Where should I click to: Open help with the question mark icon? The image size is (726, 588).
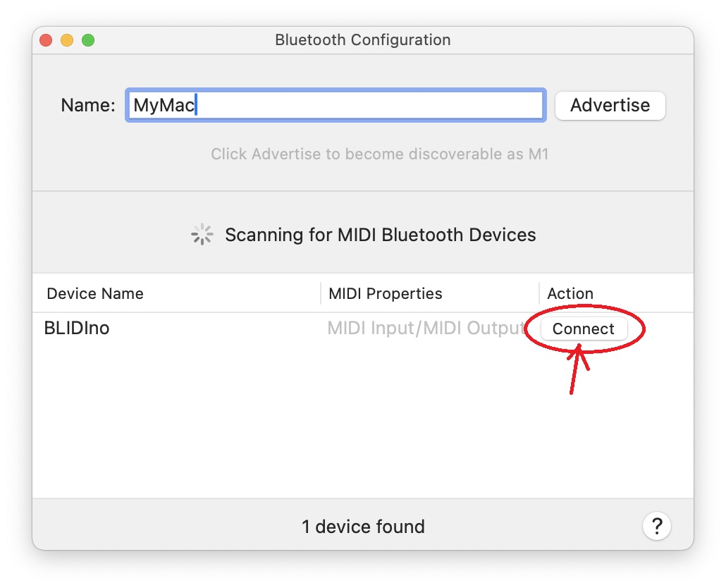pos(656,526)
